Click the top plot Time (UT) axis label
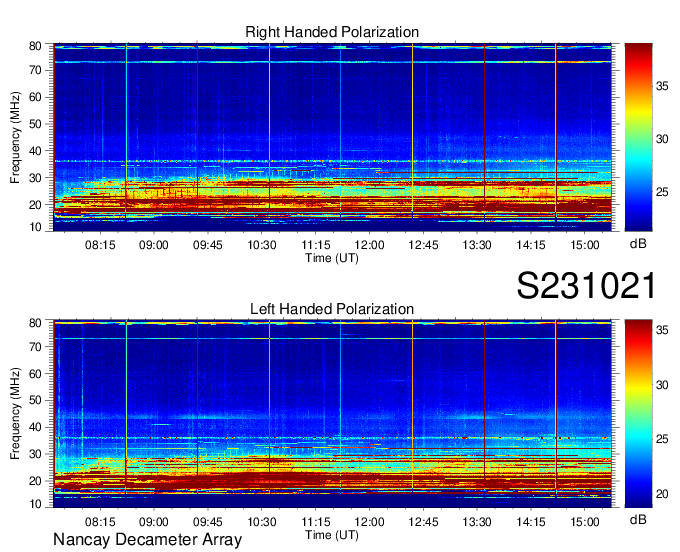Screen dimensions: 680x552 pyautogui.click(x=332, y=258)
